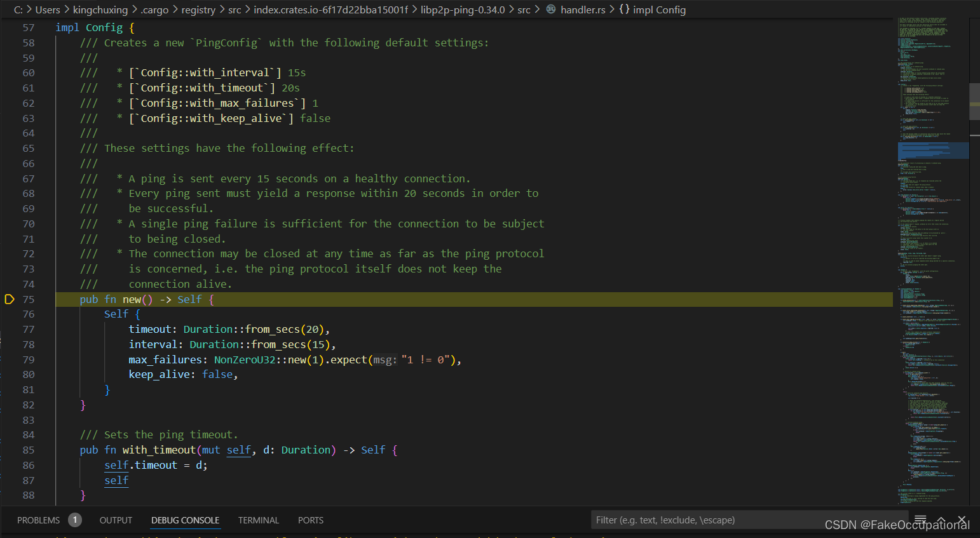This screenshot has height=538, width=980.
Task: Toggle a breakpoint in gutter at line 57
Action: click(9, 27)
